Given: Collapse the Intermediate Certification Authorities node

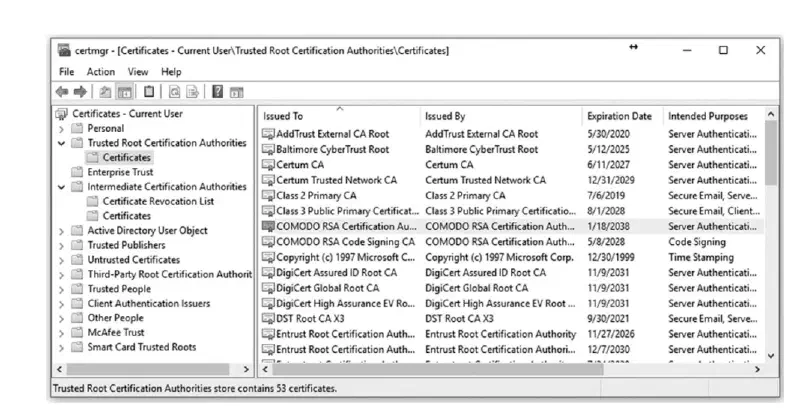Looking at the screenshot, I should click(61, 187).
